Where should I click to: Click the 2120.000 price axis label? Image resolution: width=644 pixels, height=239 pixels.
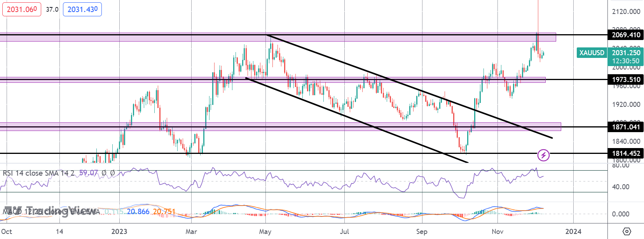pyautogui.click(x=626, y=12)
